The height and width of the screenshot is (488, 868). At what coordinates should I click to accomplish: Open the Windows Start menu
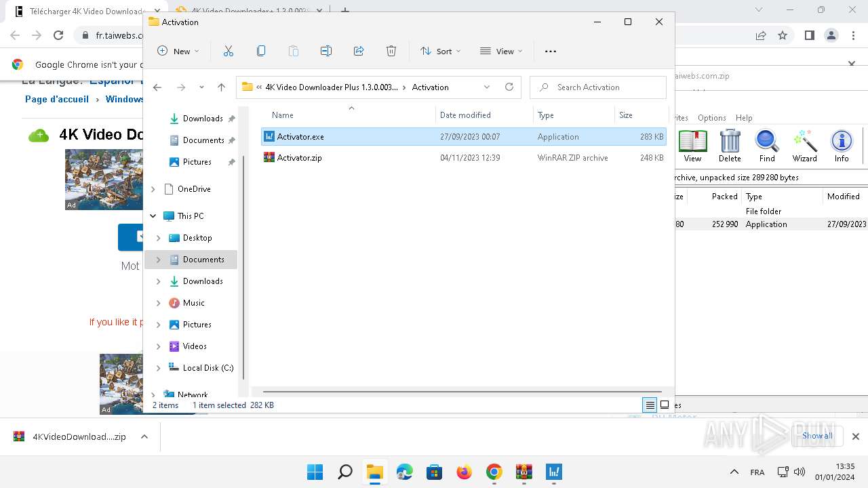point(315,472)
